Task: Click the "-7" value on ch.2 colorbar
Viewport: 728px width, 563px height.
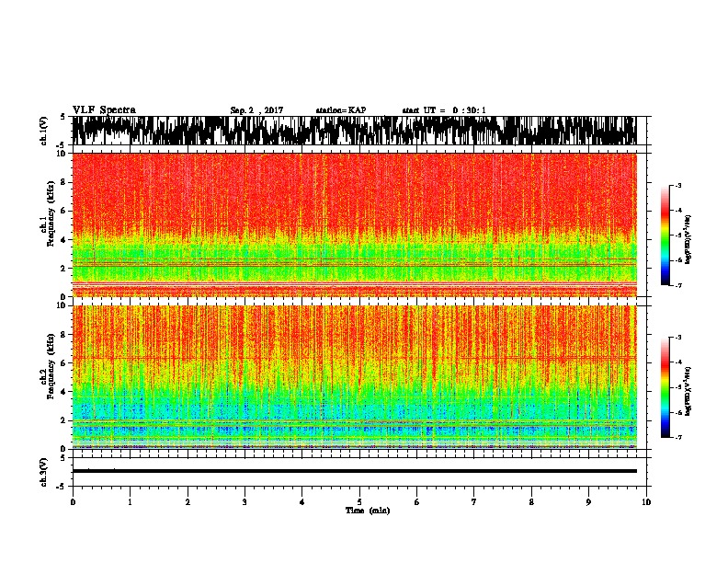Action: pyautogui.click(x=677, y=437)
